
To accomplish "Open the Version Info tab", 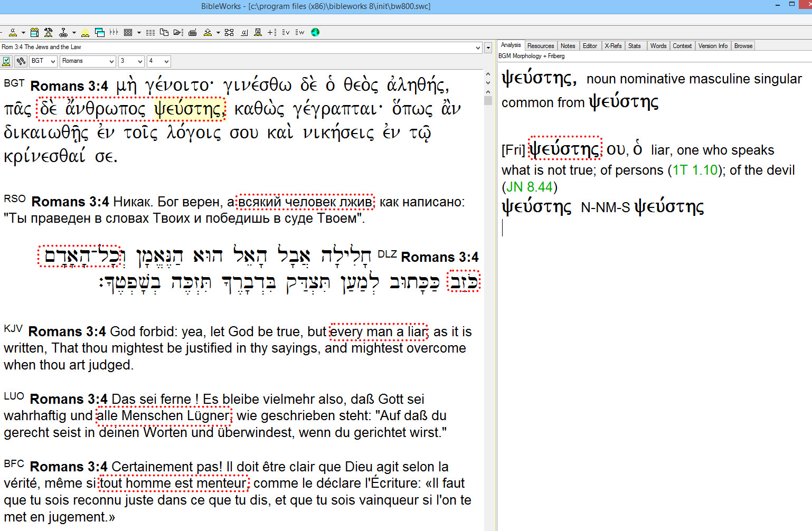I will pos(713,46).
